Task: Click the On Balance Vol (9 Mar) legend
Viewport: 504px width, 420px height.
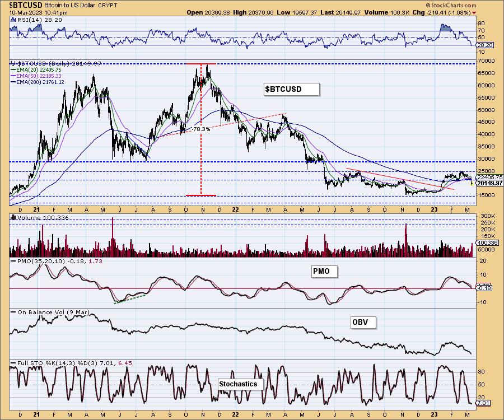Action: tap(53, 312)
